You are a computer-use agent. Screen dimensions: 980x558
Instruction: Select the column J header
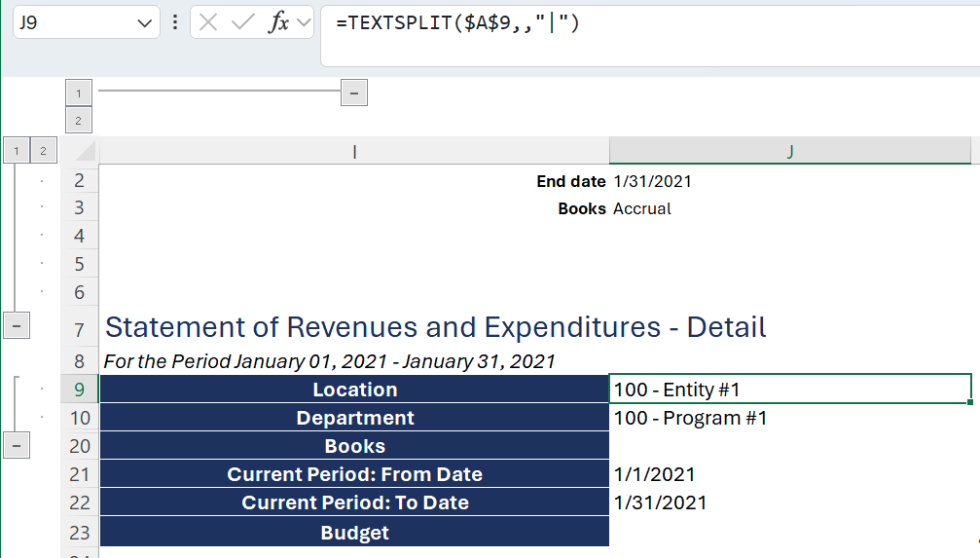(790, 151)
